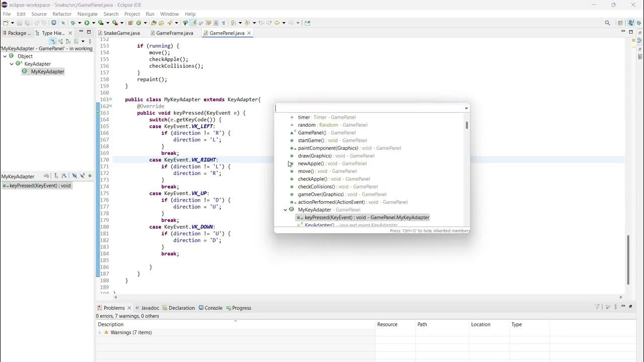Open the Type Hierarchy view menu arrow
Viewport: 644px width, 362px height.
point(83,41)
